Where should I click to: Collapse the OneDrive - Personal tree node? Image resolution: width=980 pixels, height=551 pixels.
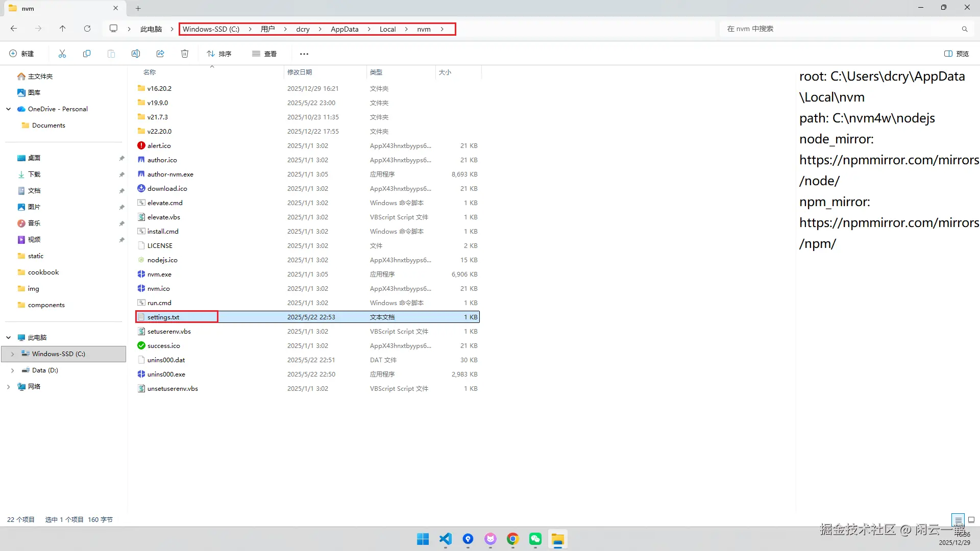click(9, 109)
